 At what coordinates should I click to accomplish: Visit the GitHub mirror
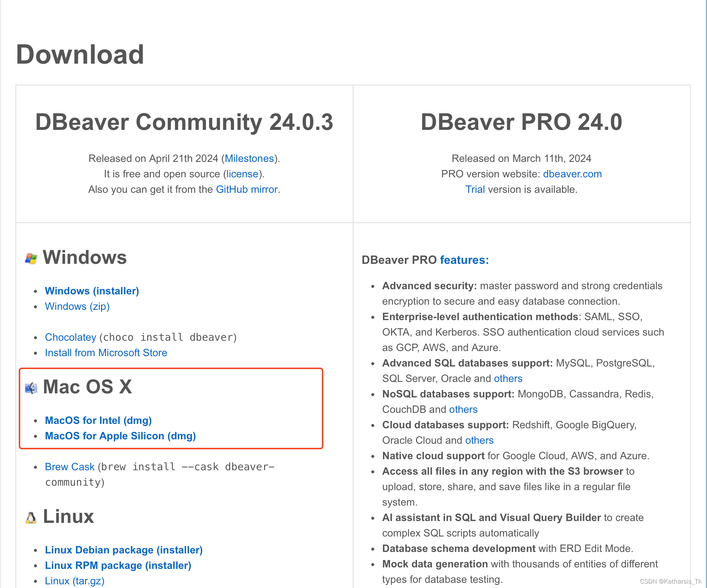pyautogui.click(x=247, y=189)
